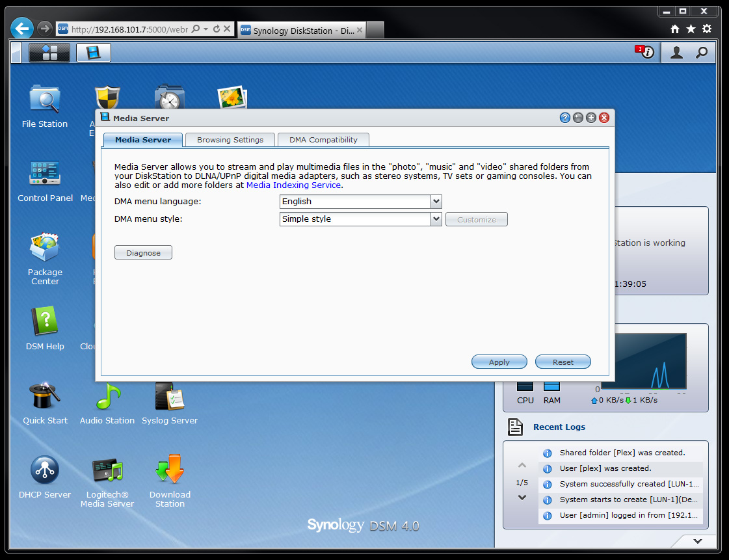Select the Media Server tab
The width and height of the screenshot is (729, 560).
coord(143,140)
